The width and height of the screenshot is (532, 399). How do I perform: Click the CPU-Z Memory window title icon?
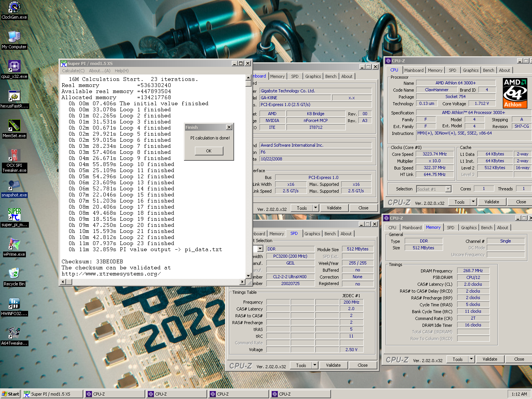386,218
